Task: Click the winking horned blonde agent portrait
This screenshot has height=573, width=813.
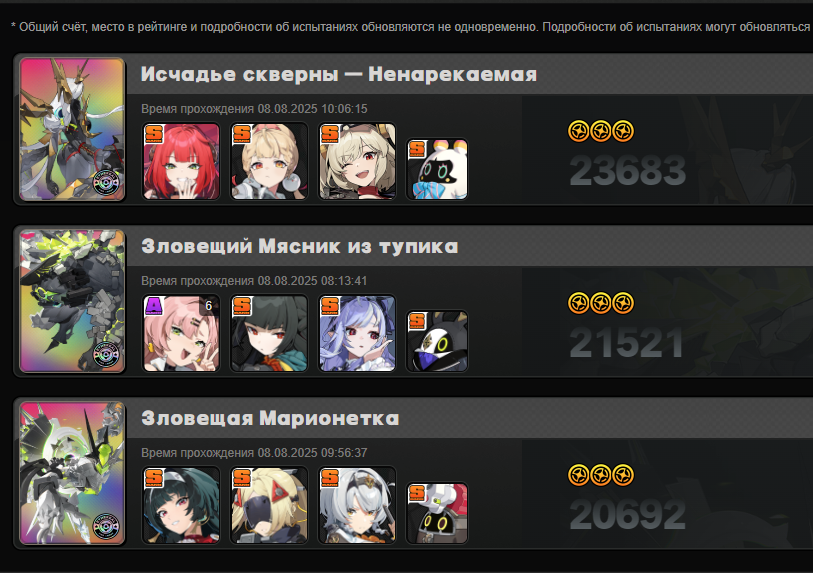Action: tap(357, 161)
